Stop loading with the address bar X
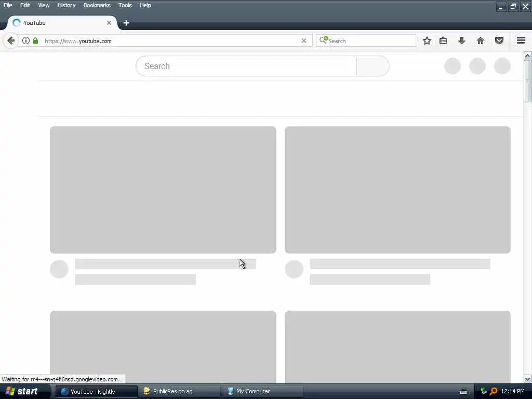 pos(303,41)
